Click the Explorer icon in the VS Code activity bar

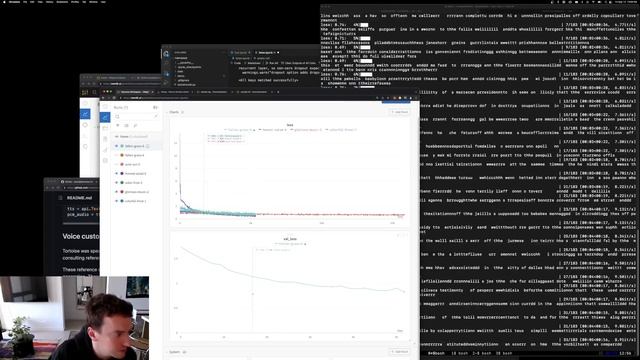[x=167, y=53]
